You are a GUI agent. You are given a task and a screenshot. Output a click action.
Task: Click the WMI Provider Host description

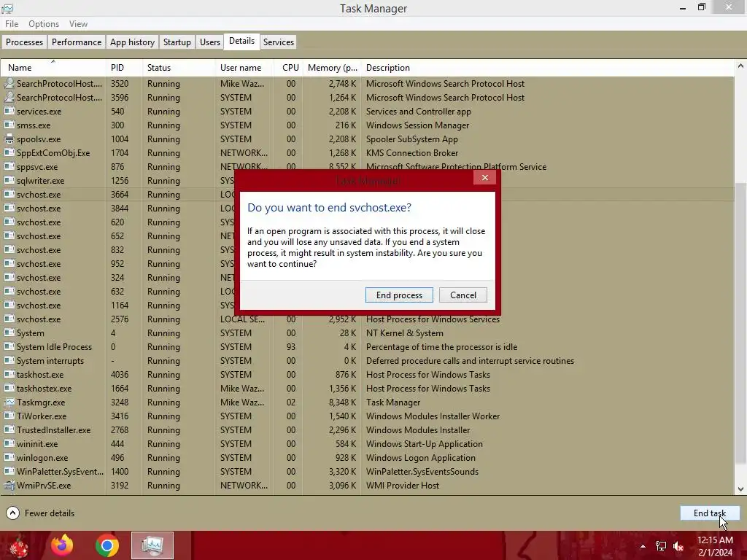point(403,485)
